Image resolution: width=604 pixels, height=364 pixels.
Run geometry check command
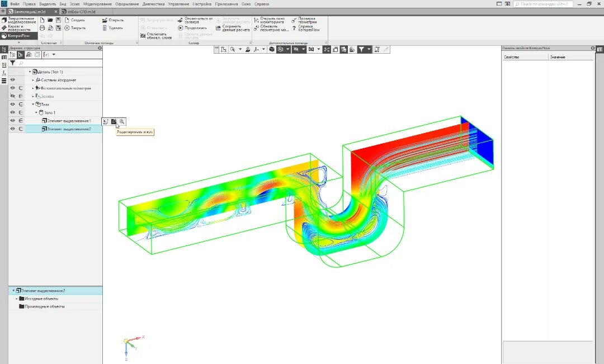click(304, 20)
